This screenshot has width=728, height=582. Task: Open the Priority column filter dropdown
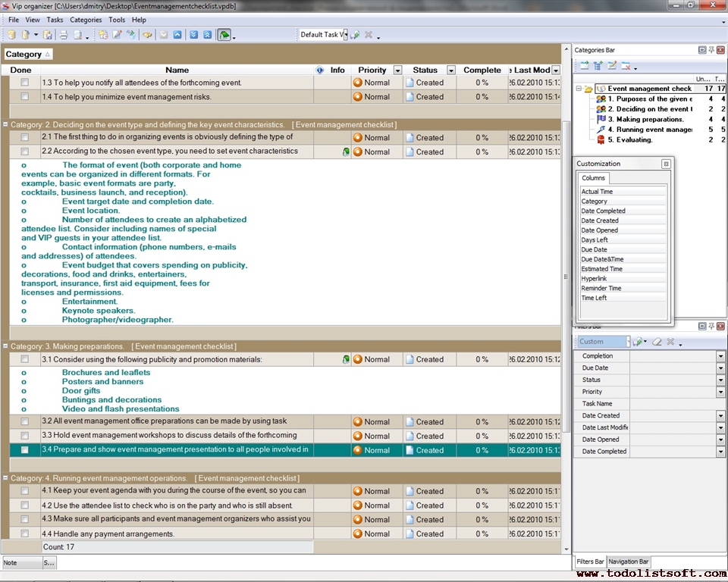[397, 70]
